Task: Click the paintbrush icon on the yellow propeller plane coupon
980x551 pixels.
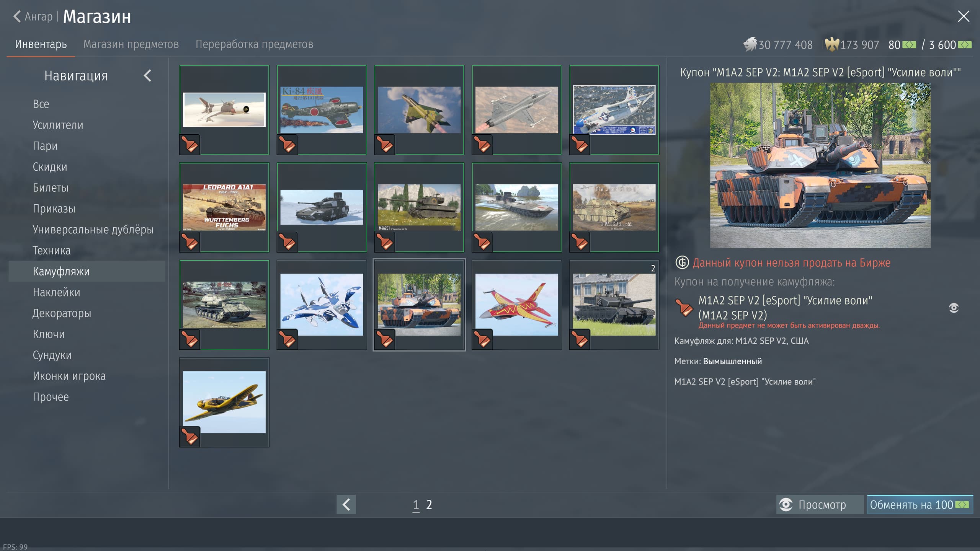Action: (189, 437)
